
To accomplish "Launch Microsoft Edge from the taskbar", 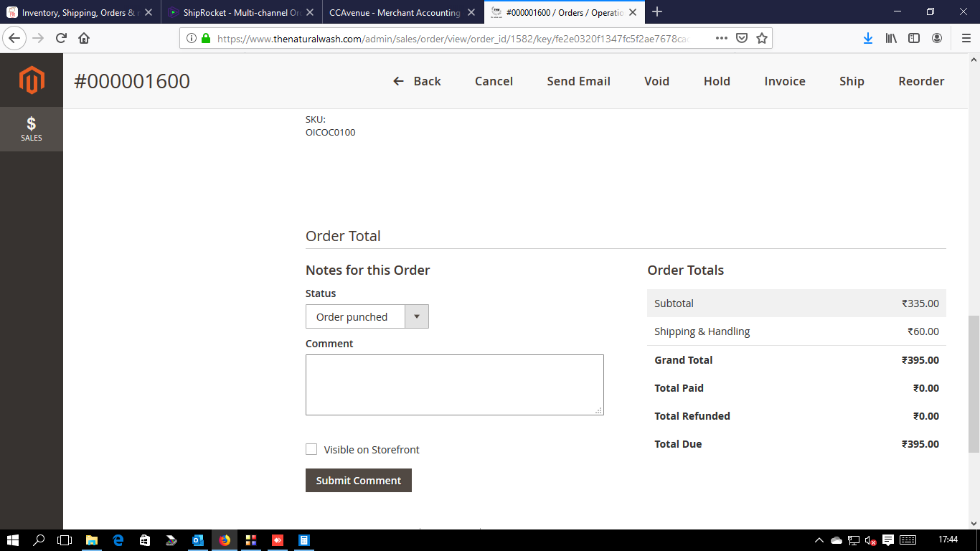I will pyautogui.click(x=118, y=540).
